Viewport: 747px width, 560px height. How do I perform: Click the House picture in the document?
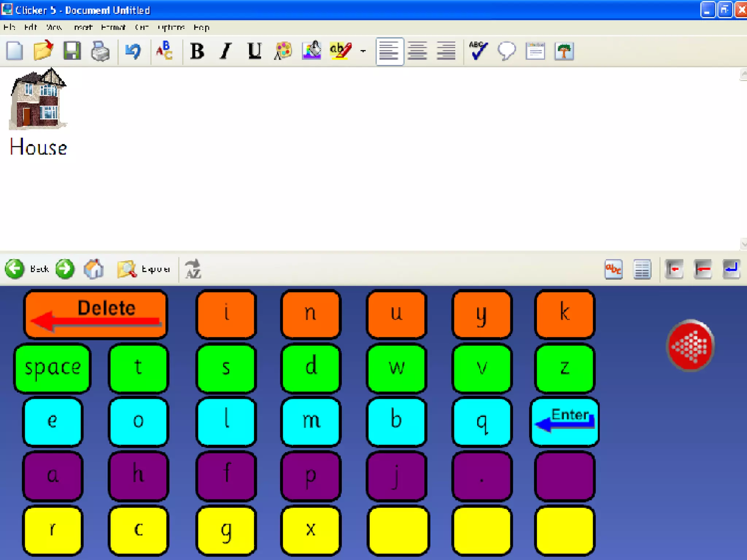(38, 99)
